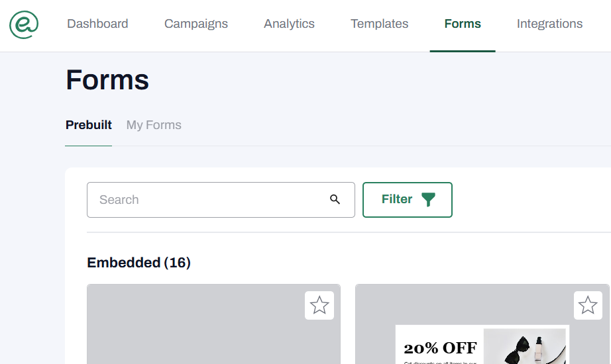Navigate to Templates
Viewport: 611px width, 364px height.
380,24
